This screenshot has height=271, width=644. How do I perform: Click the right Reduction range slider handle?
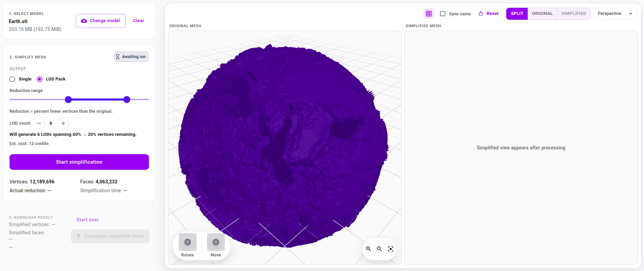(x=127, y=100)
